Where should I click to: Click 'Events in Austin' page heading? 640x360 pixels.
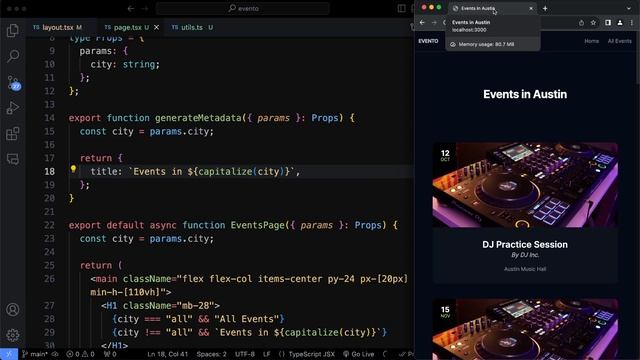click(x=525, y=94)
